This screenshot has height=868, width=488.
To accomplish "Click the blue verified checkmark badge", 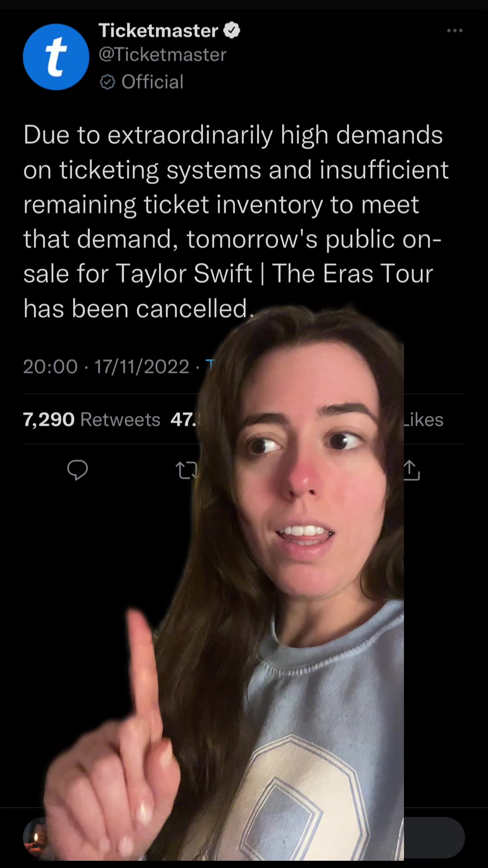I will [232, 30].
